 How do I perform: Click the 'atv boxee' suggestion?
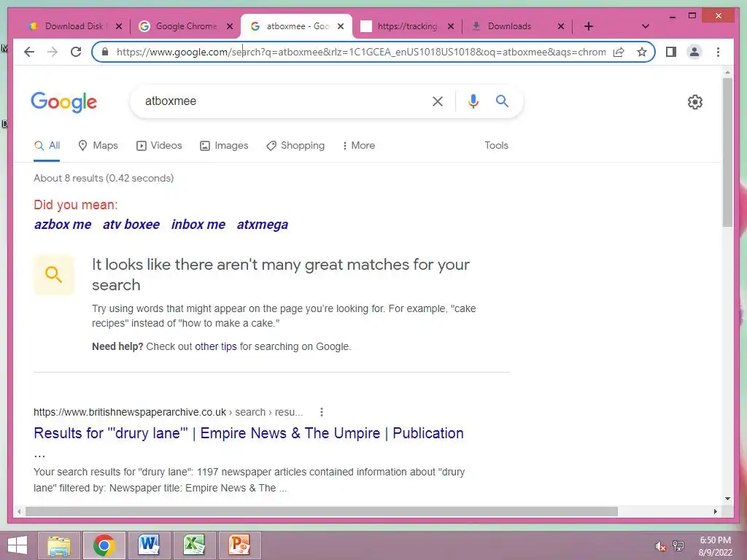tap(131, 225)
